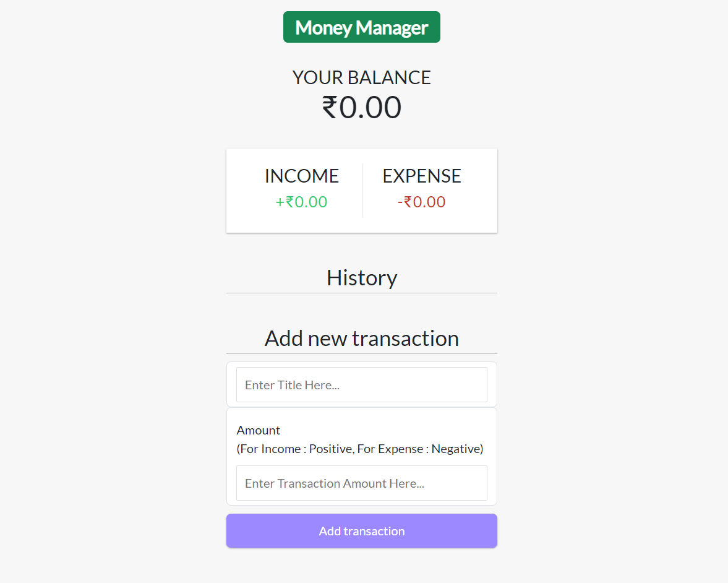This screenshot has height=583, width=728.
Task: Click the purple button's label text
Action: [x=361, y=530]
